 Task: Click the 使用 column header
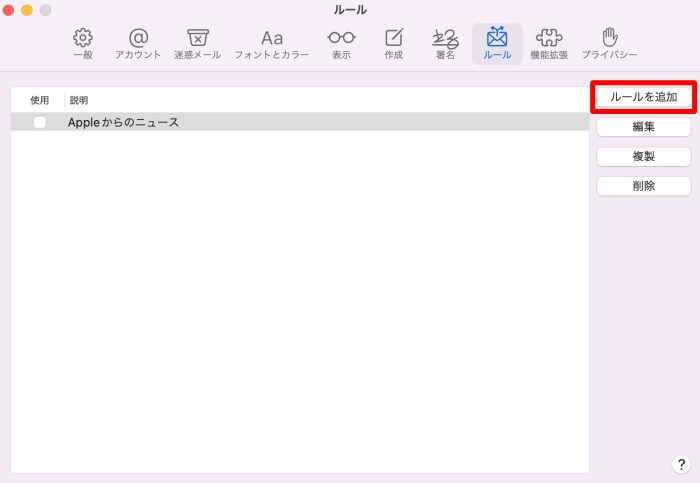pyautogui.click(x=39, y=100)
